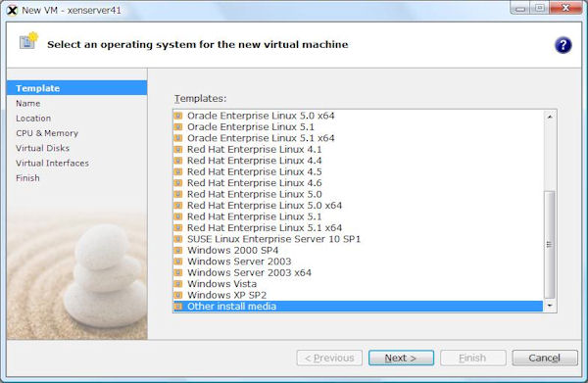
Task: Click the icon beside SUSE Linux Enterprise Server 10 SP1
Action: click(x=178, y=239)
